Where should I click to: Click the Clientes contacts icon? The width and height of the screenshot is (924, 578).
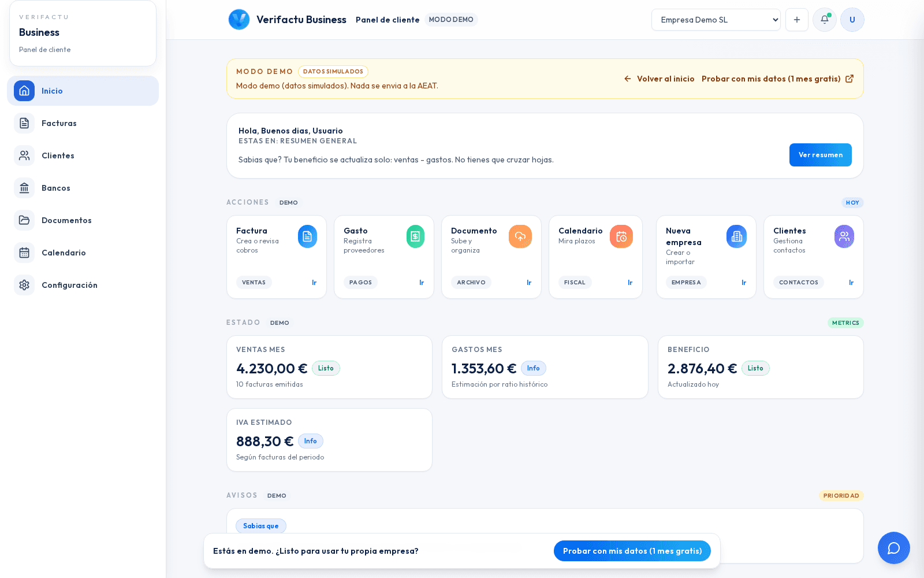click(x=844, y=236)
